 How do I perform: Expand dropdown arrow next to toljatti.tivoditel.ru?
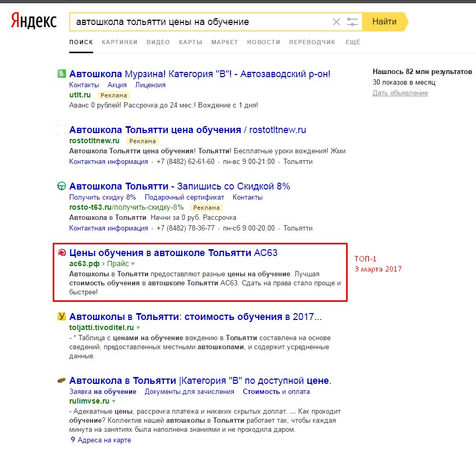coord(138,328)
